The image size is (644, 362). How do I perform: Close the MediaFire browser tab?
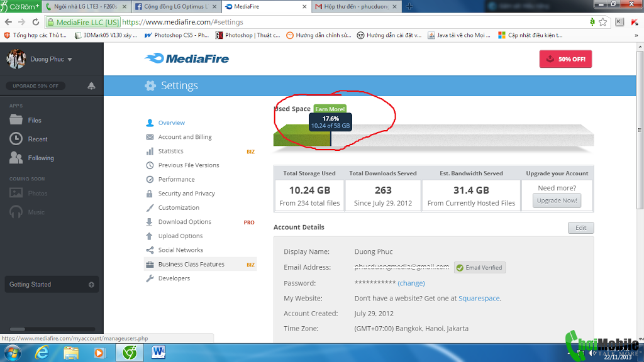click(x=304, y=6)
